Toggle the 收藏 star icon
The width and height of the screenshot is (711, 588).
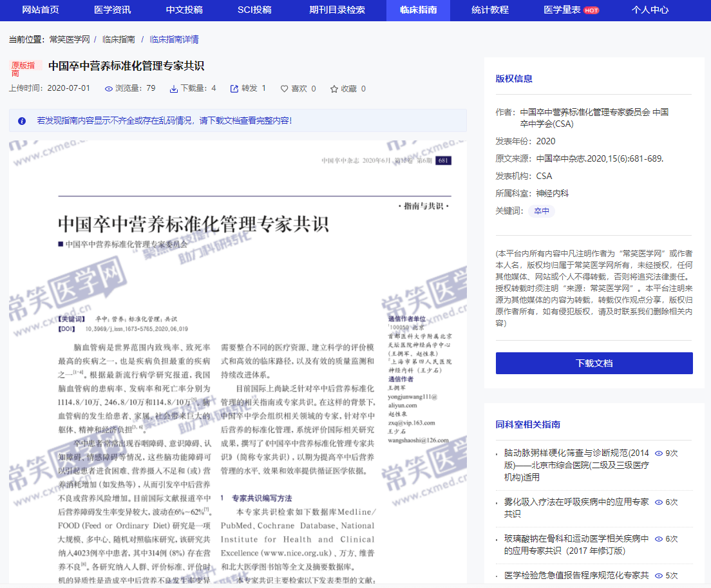334,88
